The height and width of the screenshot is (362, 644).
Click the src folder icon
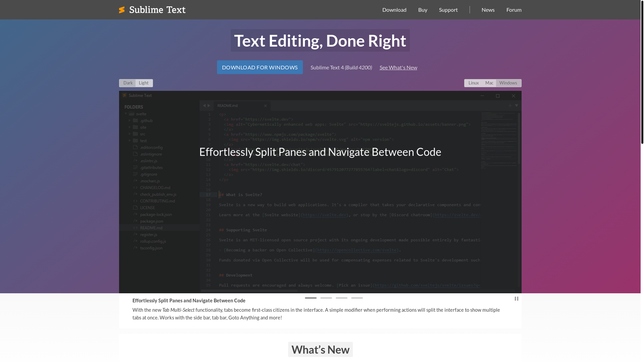point(136,134)
